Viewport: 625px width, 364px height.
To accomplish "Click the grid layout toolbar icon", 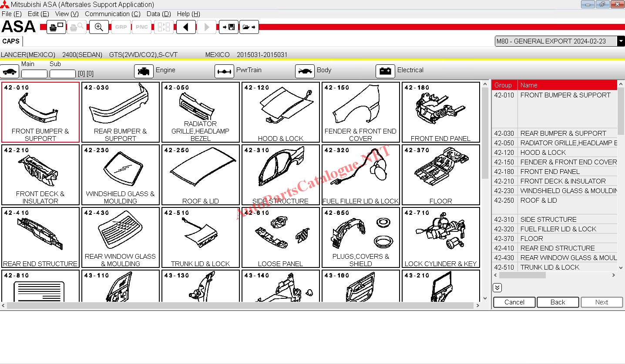I will coord(164,27).
